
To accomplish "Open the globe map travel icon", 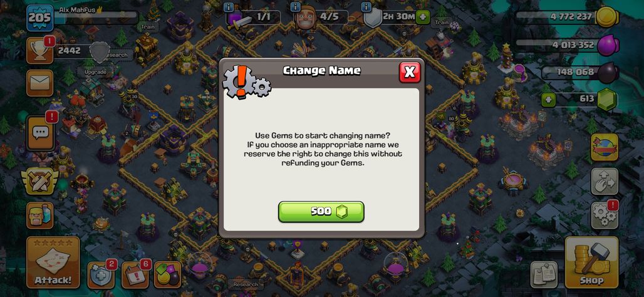I will (605, 147).
